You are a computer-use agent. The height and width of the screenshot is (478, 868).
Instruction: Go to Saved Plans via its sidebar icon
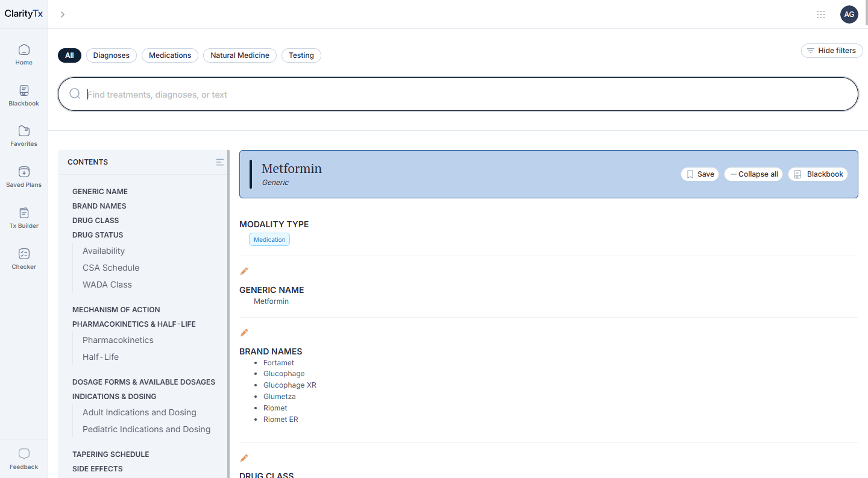pos(24,177)
